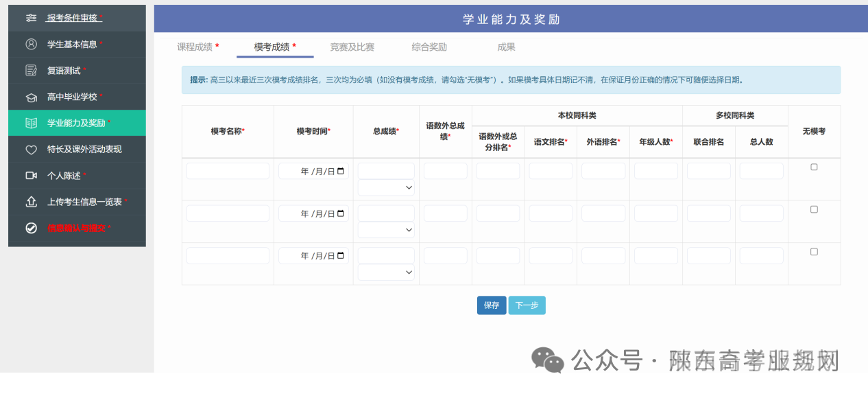Viewport: 868px width, 396px height.
Task: Toggle 无模考 checkbox in second row
Action: click(814, 209)
